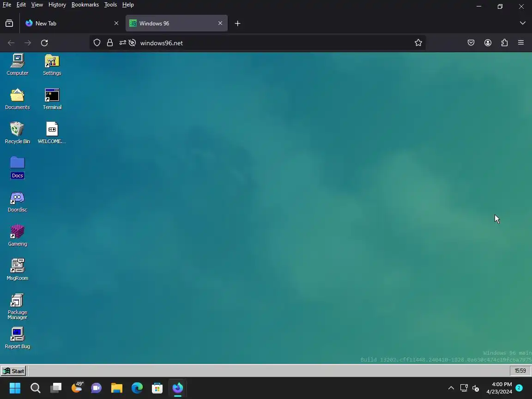Click the blocked autoplay permission icon
532x399 pixels.
tap(133, 43)
